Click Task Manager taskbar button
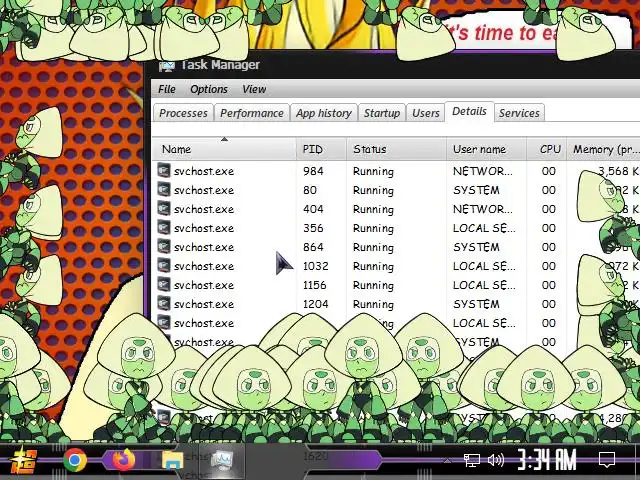The image size is (640, 480). pos(222,460)
